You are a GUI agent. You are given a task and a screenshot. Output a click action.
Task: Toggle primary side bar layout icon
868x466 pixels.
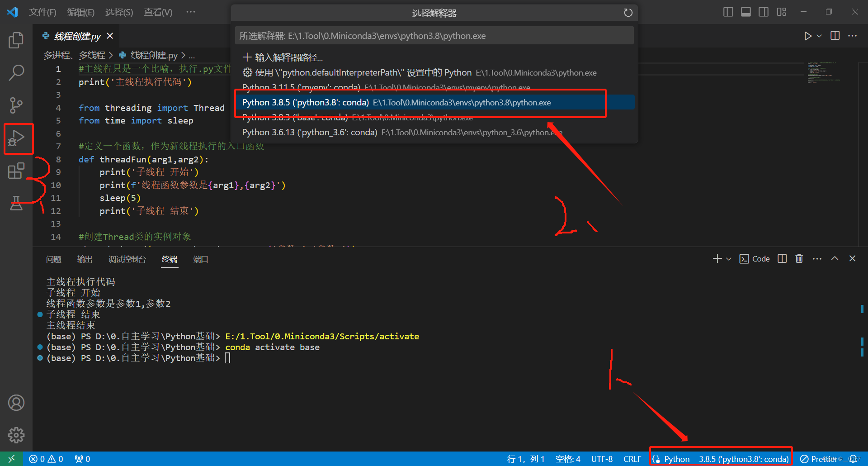[x=728, y=12]
